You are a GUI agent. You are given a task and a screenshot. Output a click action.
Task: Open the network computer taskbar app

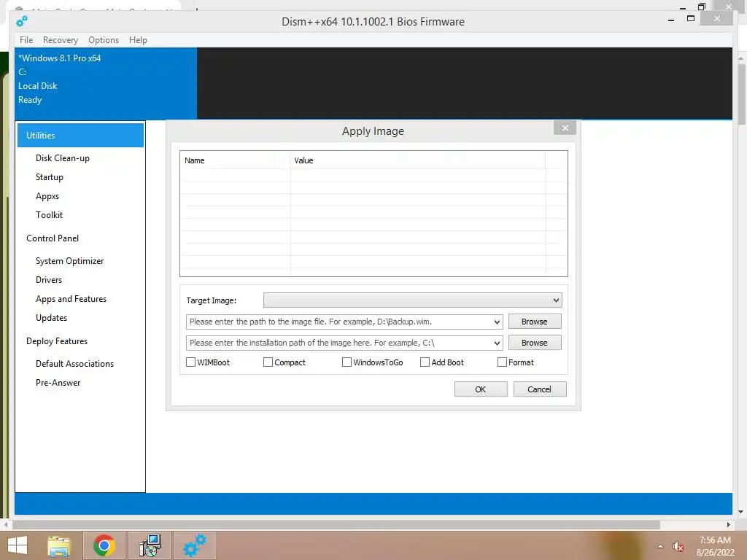(x=150, y=545)
